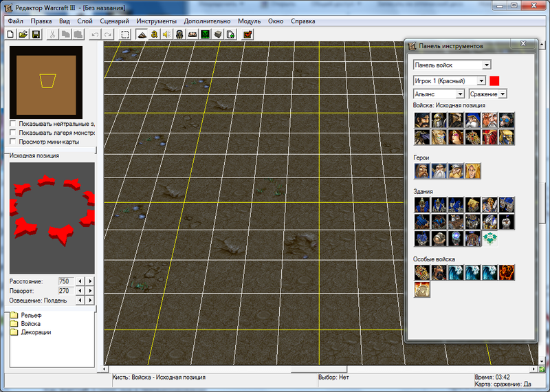
Task: Select the Blood Mage hero
Action: pos(472,171)
